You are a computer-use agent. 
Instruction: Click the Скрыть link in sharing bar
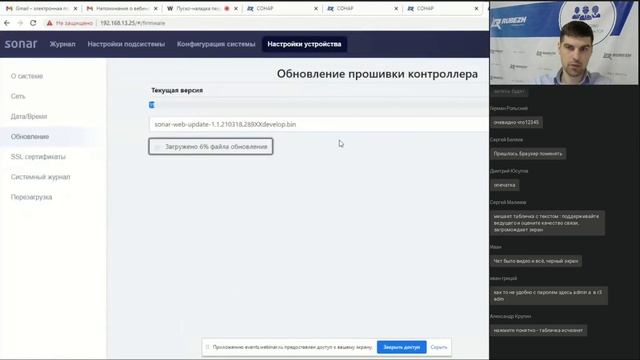[439, 347]
